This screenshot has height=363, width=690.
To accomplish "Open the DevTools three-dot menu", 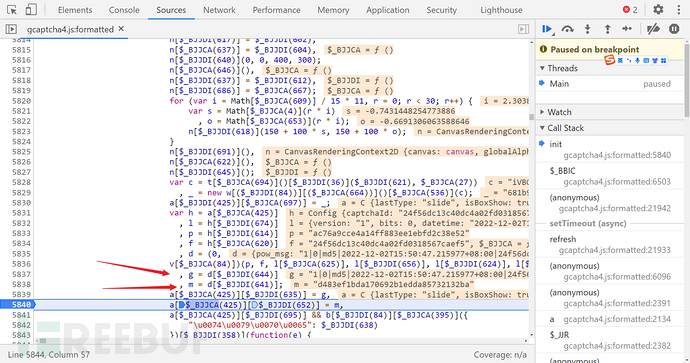I will [678, 10].
